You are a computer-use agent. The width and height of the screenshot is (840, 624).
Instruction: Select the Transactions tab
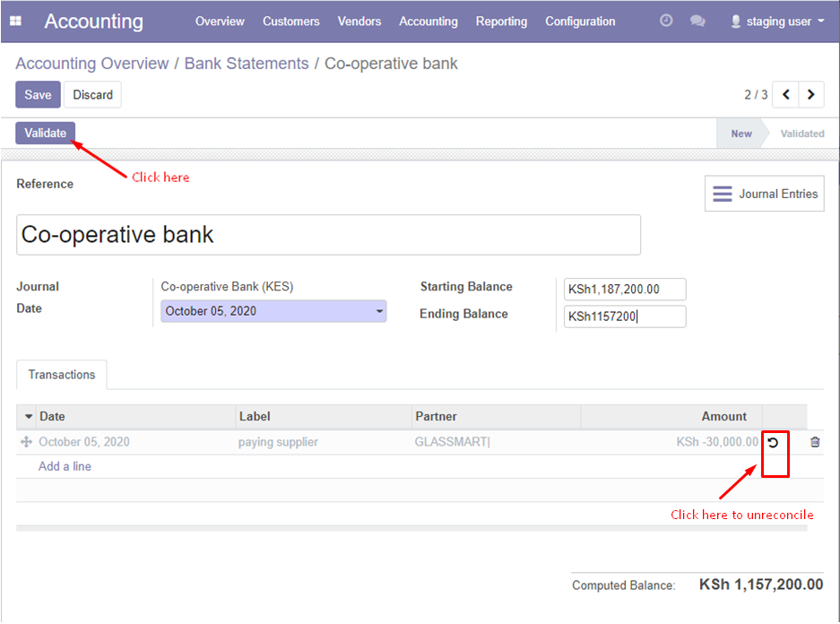(x=62, y=375)
